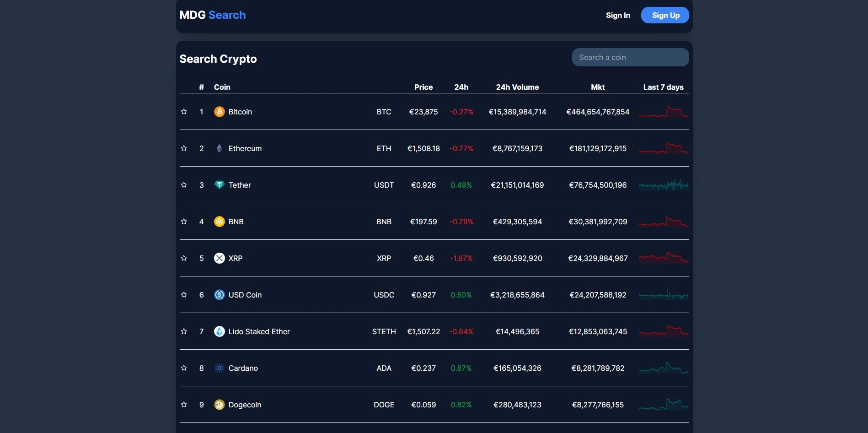Save Lido Staked Ether via star icon
Image resolution: width=868 pixels, height=433 pixels.
coord(184,331)
